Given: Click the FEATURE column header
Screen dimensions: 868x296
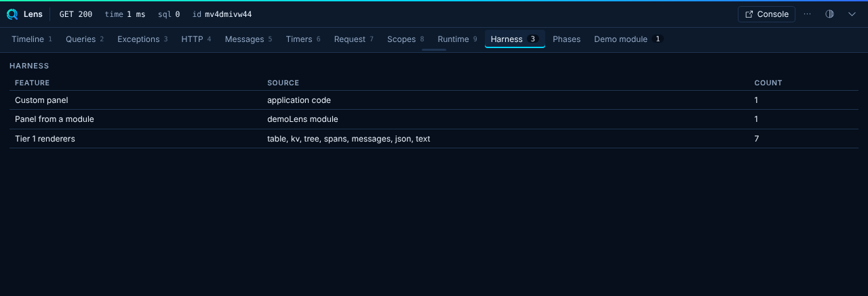Looking at the screenshot, I should coord(33,83).
